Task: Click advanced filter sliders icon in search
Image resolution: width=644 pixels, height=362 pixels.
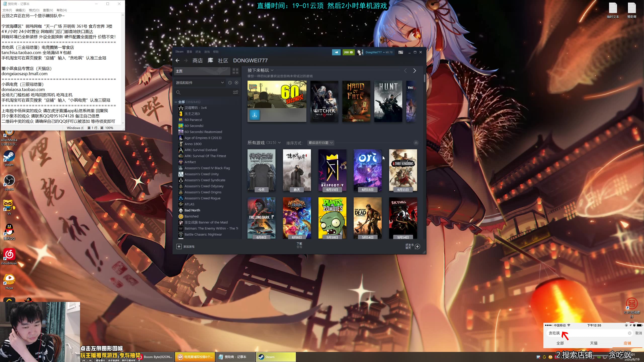Action: click(x=235, y=92)
